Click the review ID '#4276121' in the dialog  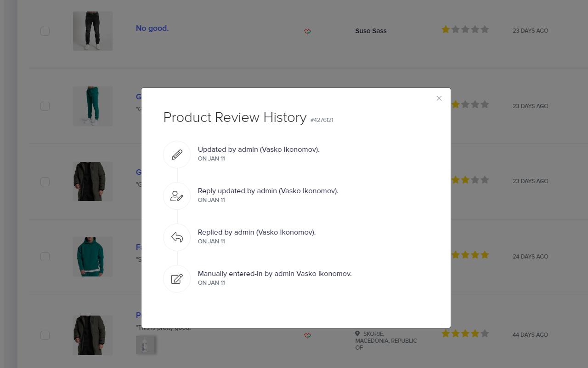click(322, 120)
